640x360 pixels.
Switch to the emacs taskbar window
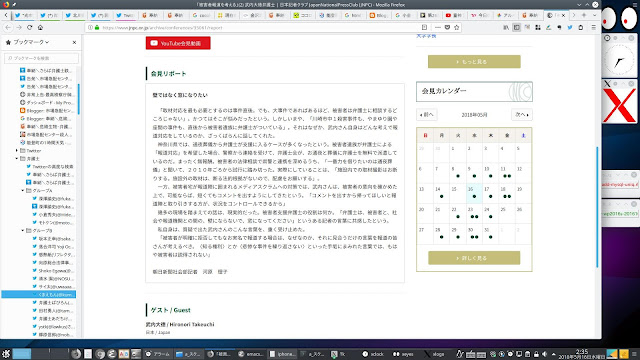[x=251, y=354]
